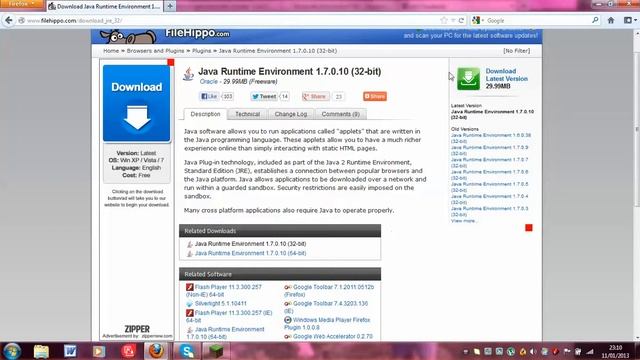
Task: Open the red app taskbar icon
Action: tap(128, 351)
